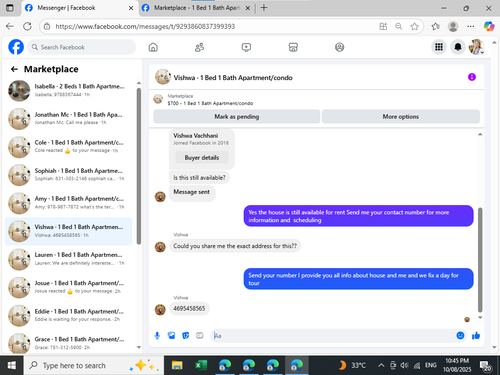Click Mark as pending button
Image resolution: width=500 pixels, height=375 pixels.
click(237, 117)
